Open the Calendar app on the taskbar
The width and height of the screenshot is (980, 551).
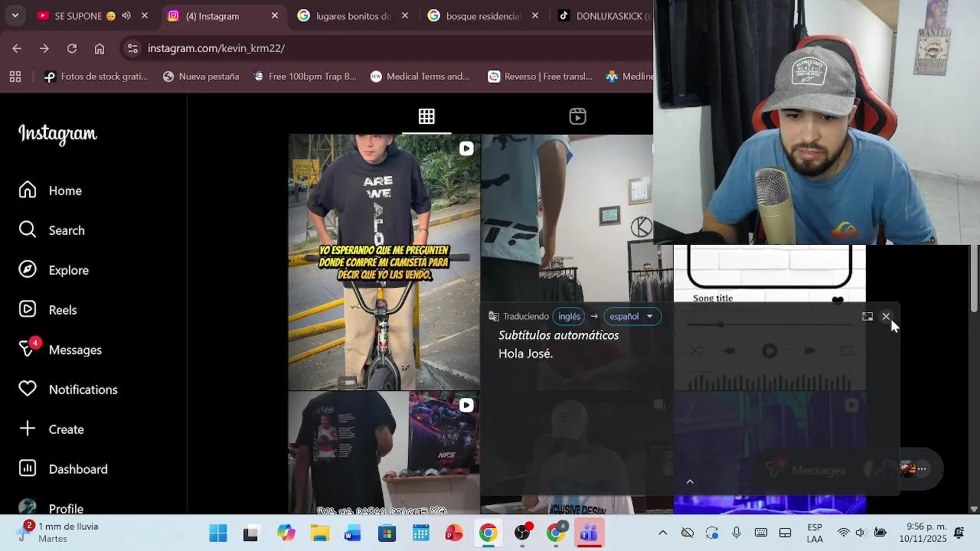(420, 533)
